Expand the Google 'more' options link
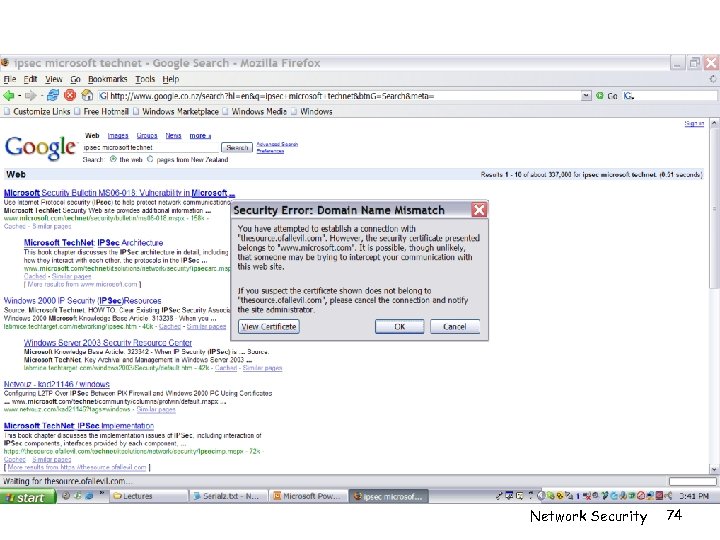Viewport: 720px width, 540px height. pyautogui.click(x=200, y=135)
